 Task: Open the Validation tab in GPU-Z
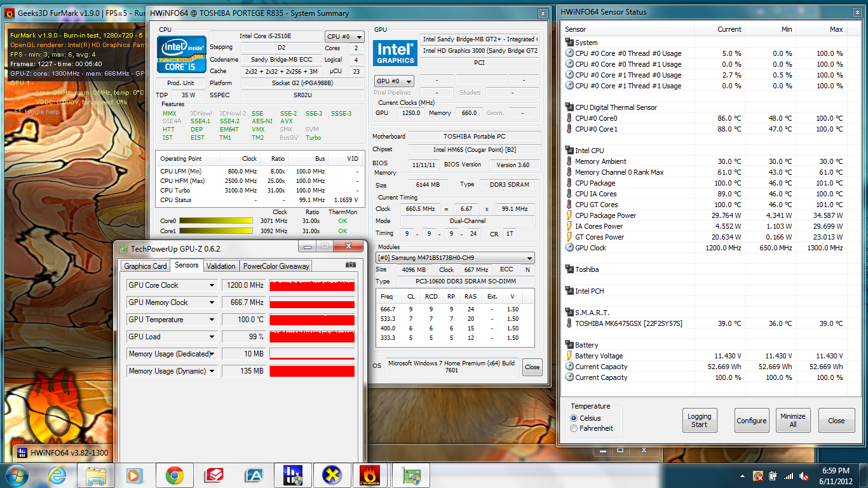pos(221,266)
